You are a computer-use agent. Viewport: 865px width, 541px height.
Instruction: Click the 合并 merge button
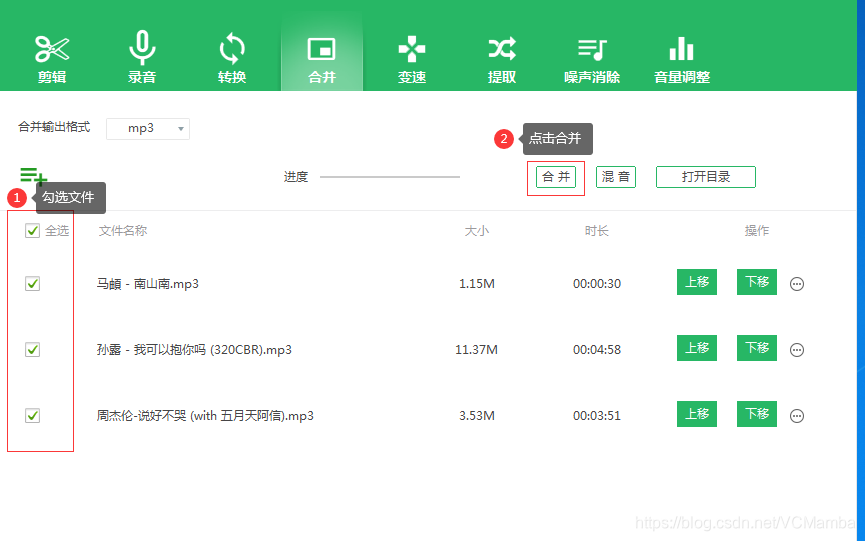pyautogui.click(x=556, y=177)
